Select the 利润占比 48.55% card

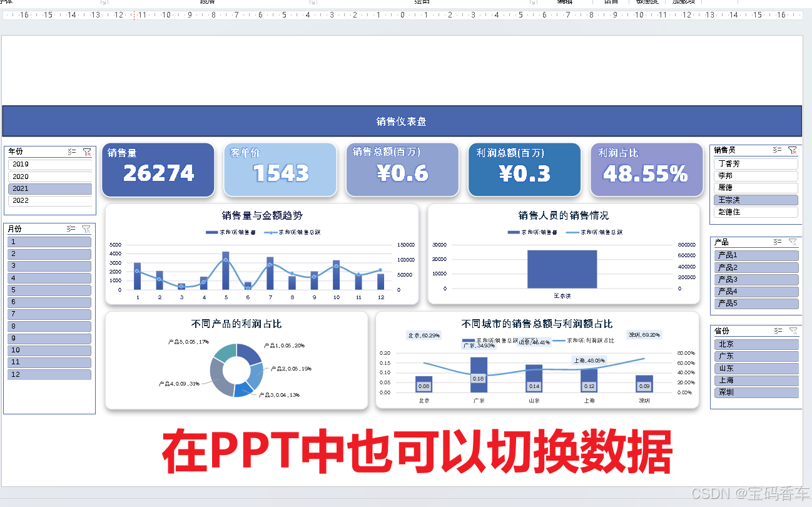[647, 170]
